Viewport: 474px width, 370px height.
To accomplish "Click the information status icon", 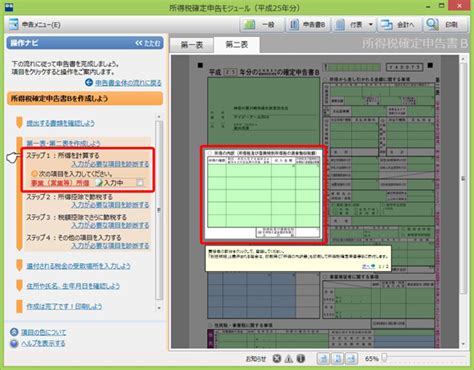I will (x=301, y=358).
